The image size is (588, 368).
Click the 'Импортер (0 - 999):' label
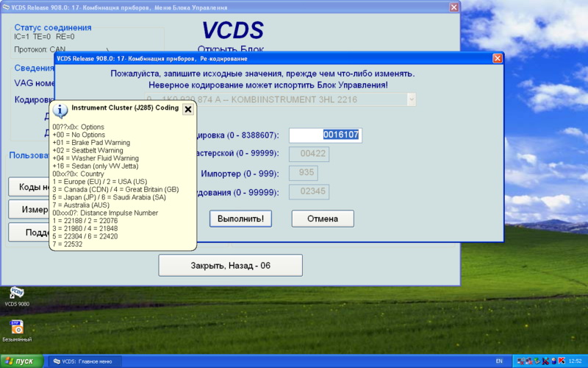(240, 174)
